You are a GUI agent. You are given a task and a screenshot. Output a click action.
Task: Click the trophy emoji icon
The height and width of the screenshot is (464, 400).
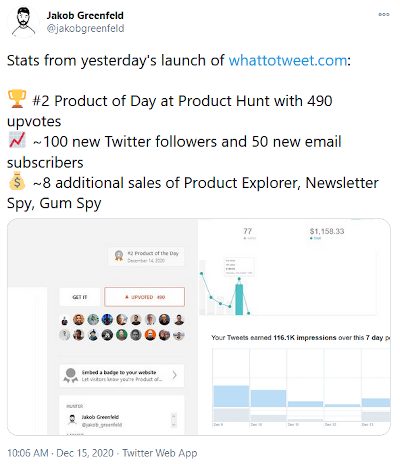(17, 99)
